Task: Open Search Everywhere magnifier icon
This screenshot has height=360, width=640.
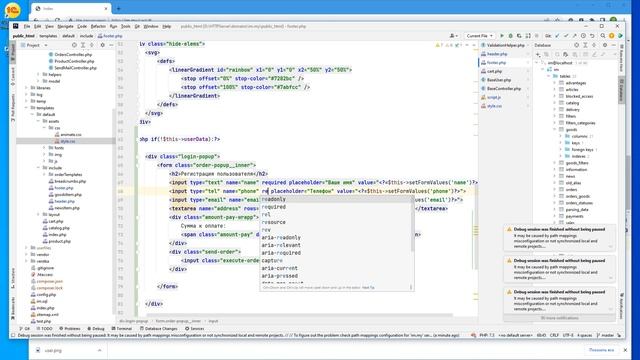Action: pos(603,36)
